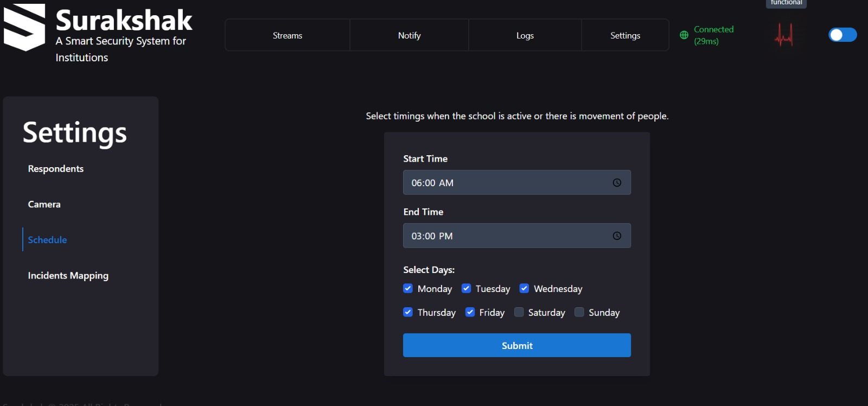
Task: Select Camera in the settings sidebar
Action: click(x=44, y=205)
